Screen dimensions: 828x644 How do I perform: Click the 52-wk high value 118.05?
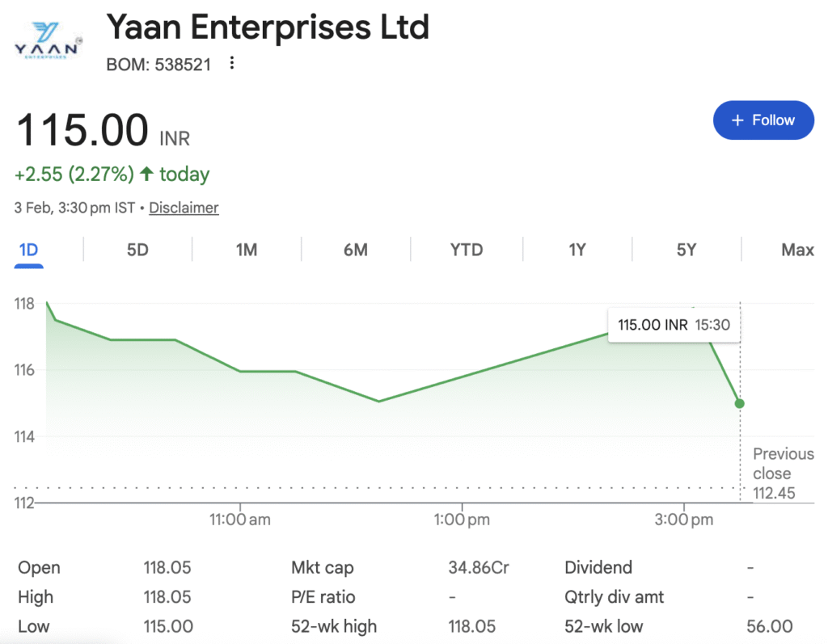(471, 626)
